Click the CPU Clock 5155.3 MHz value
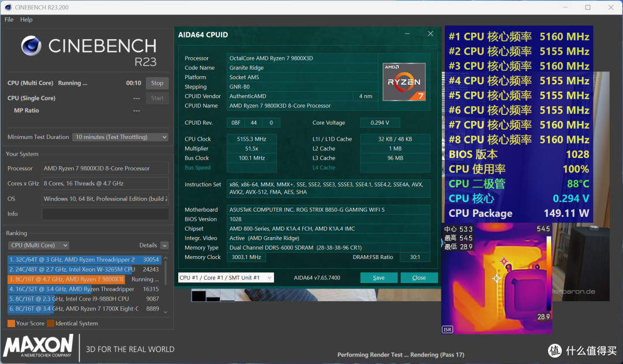Image resolution: width=623 pixels, height=364 pixels. [252, 139]
